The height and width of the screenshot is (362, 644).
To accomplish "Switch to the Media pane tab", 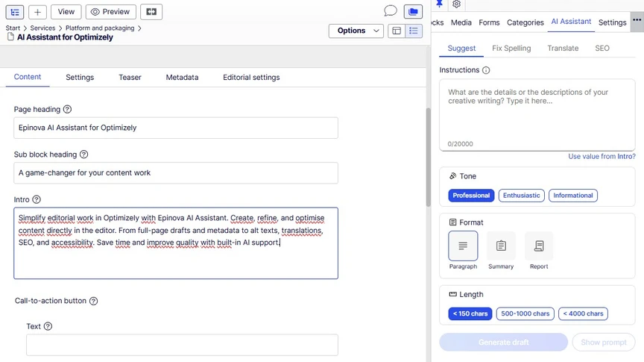I will [x=461, y=22].
